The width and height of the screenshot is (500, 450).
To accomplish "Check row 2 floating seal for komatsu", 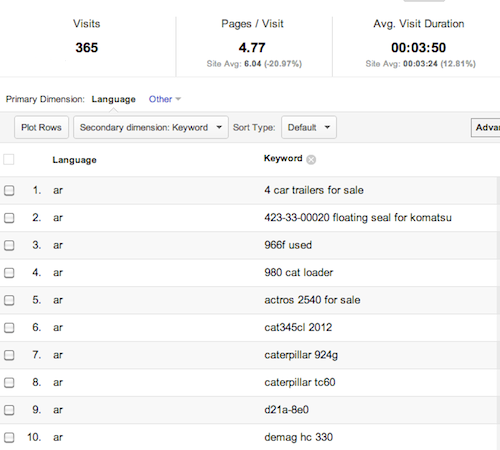I will point(9,218).
